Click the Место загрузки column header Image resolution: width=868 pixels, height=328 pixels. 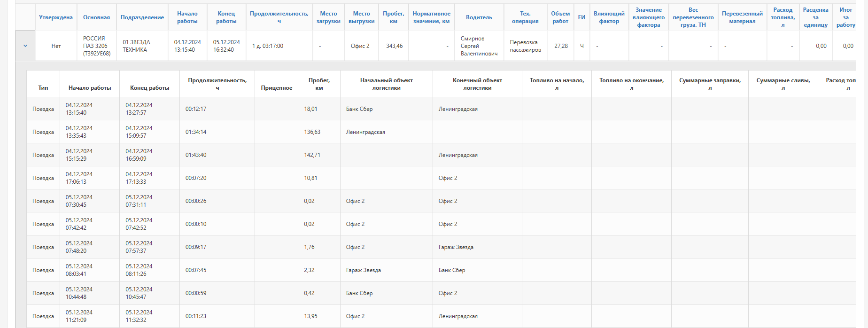point(328,17)
